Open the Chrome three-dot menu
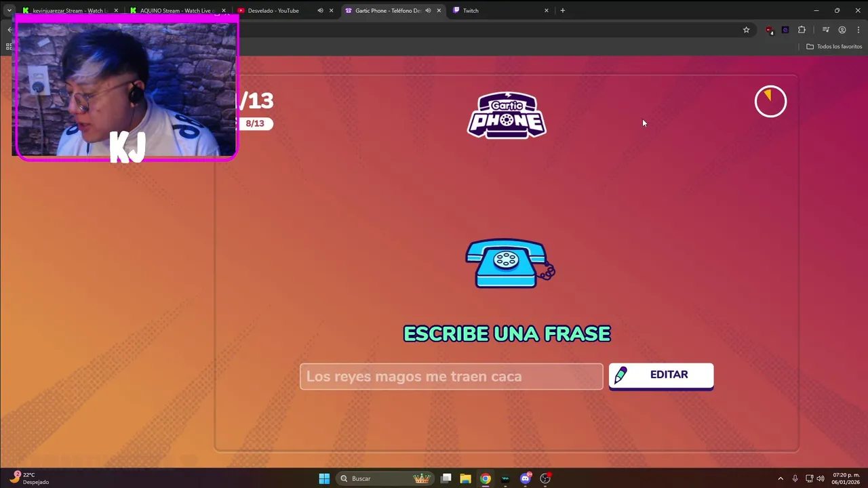This screenshot has height=488, width=868. 858,30
